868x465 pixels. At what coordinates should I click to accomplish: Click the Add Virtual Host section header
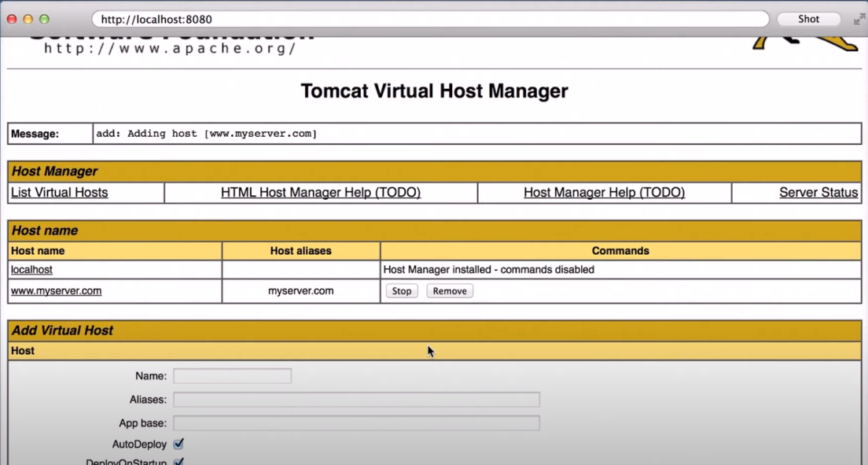[x=435, y=330]
